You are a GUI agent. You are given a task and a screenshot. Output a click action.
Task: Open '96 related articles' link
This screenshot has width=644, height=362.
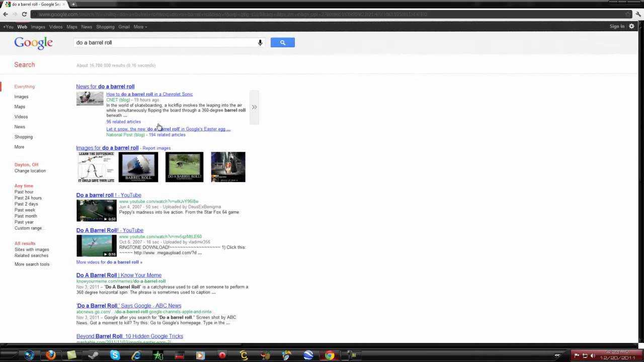(123, 122)
